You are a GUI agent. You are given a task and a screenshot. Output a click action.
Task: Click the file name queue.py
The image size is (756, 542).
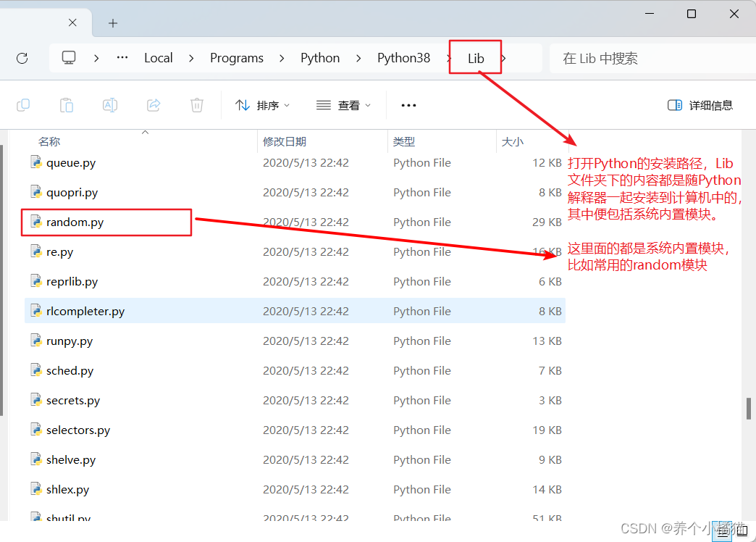click(x=71, y=163)
